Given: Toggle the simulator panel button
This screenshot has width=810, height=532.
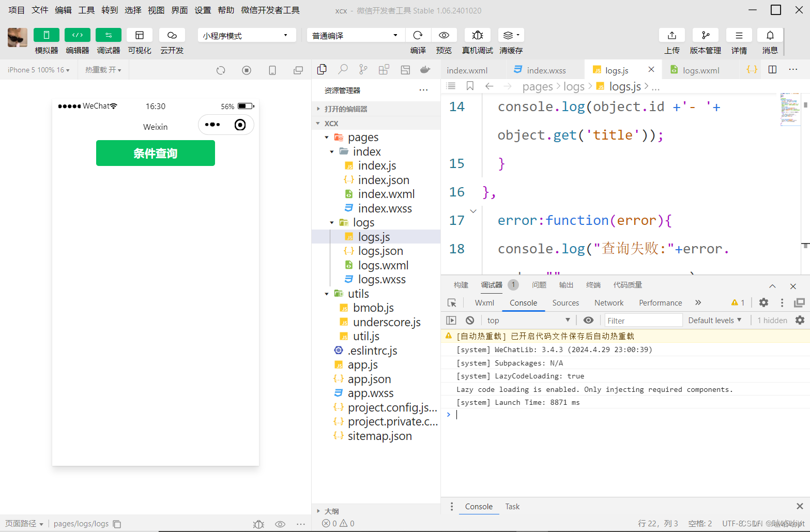Looking at the screenshot, I should tap(47, 35).
